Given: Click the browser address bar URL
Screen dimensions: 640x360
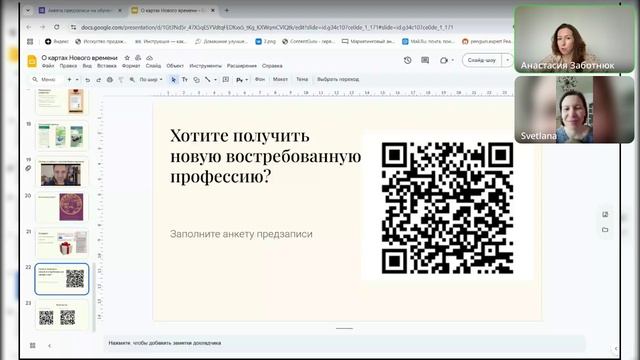Looking at the screenshot, I should coord(267,27).
